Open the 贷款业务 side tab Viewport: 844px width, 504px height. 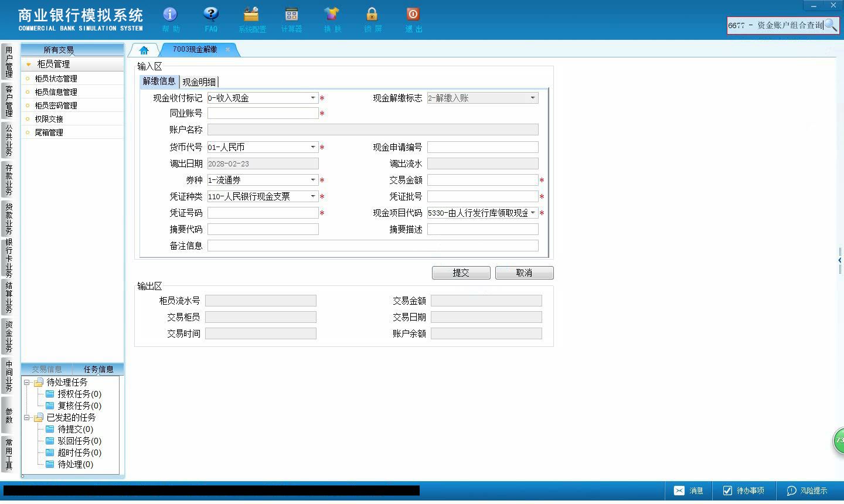pyautogui.click(x=9, y=219)
